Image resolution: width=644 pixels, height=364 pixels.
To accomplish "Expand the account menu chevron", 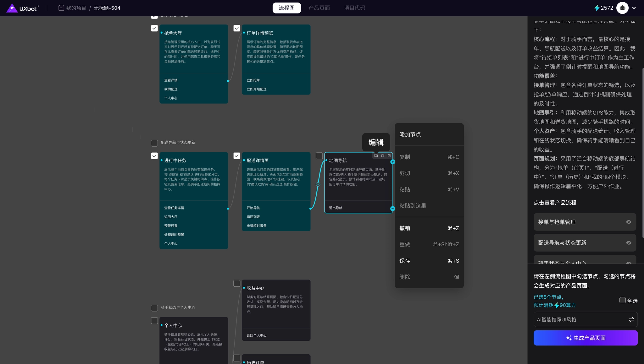I will [x=634, y=8].
